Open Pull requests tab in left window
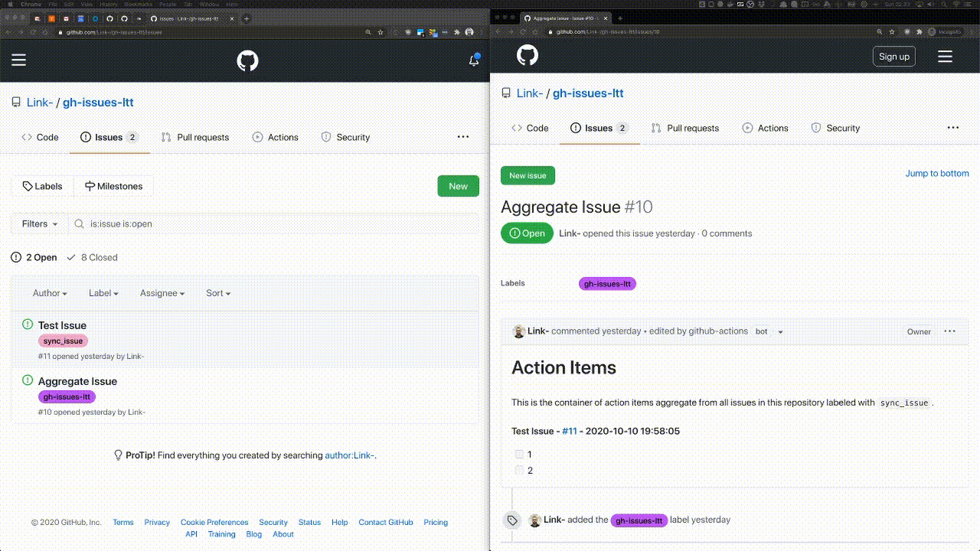This screenshot has width=980, height=551. click(x=195, y=138)
